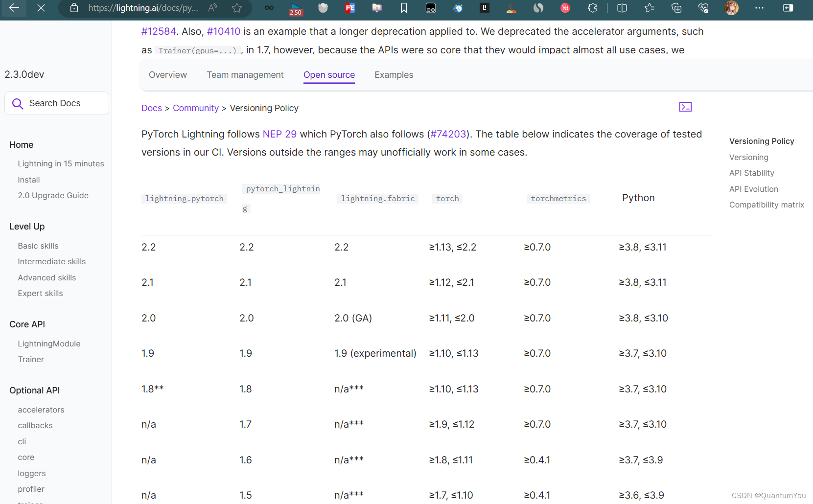Screen dimensions: 813x504
Task: Open callbacks in Optional API
Action: tap(35, 425)
